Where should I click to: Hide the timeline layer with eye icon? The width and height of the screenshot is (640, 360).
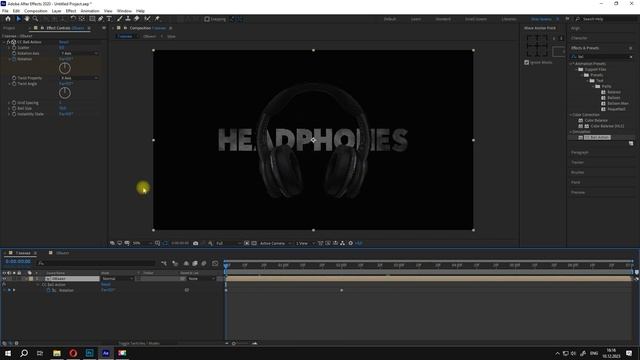(x=4, y=279)
